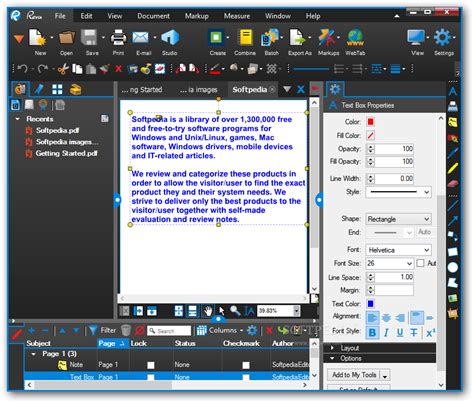Screen dimensions: 474x403
Task: Sort by the Subject column header
Action: click(38, 343)
